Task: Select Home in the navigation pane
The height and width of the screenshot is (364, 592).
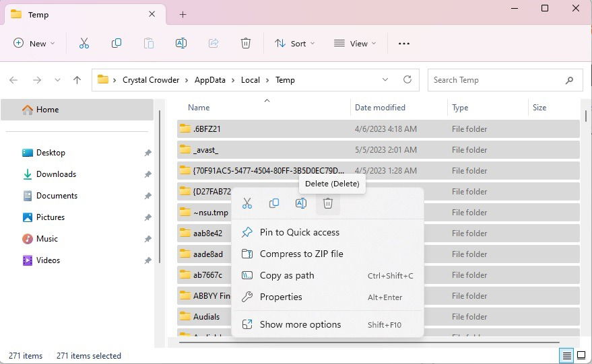Action: (77, 110)
